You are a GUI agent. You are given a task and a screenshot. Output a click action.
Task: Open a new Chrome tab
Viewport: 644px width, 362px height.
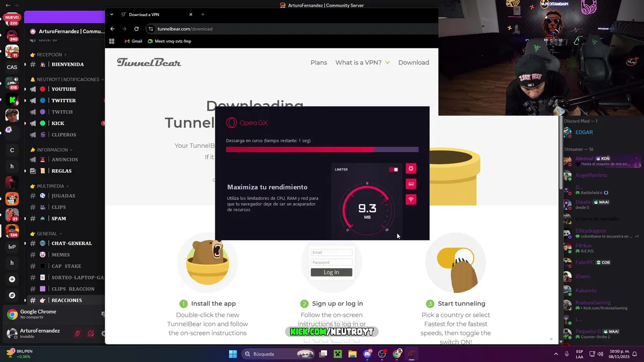203,15
